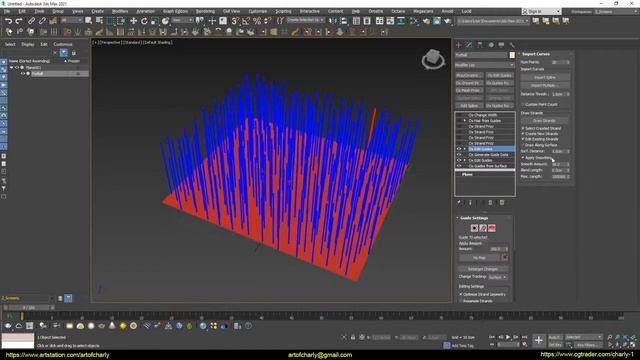Image resolution: width=640 pixels, height=360 pixels.
Task: Collapse the Plane001 tree node in Scene Explorer
Action: pos(11,67)
